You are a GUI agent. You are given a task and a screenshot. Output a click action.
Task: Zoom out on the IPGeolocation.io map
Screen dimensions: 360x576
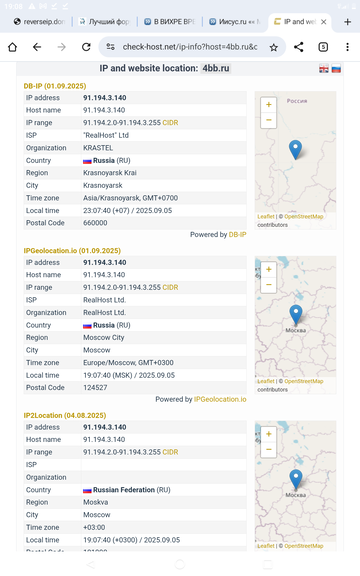tap(269, 285)
